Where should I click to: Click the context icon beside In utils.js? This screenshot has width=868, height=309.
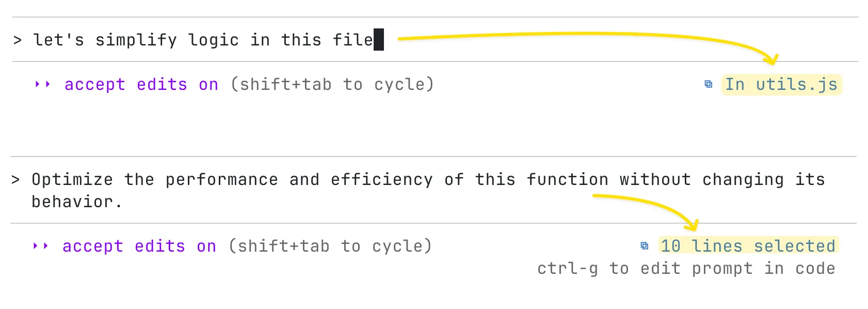tap(708, 84)
